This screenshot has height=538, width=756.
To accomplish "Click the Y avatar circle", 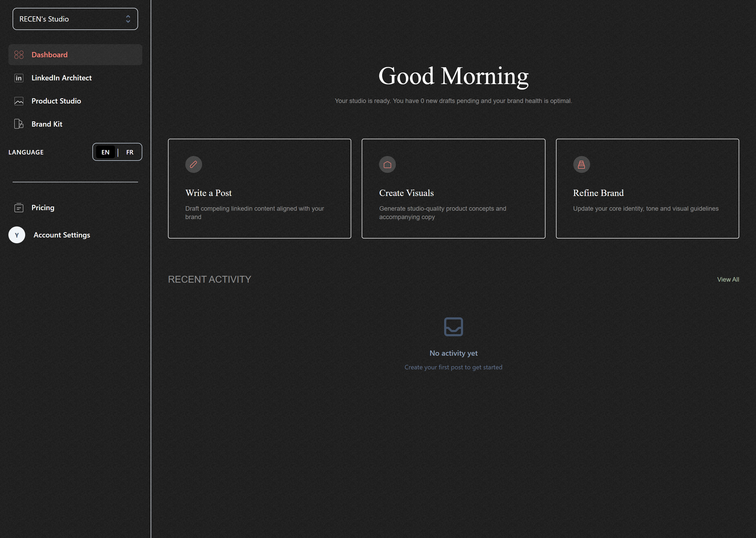I will tap(17, 235).
